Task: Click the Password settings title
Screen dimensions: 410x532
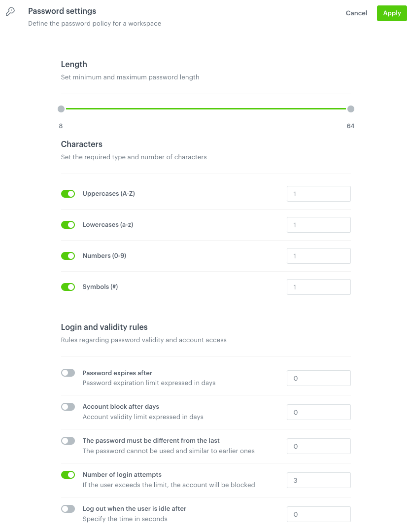Action: tap(62, 10)
